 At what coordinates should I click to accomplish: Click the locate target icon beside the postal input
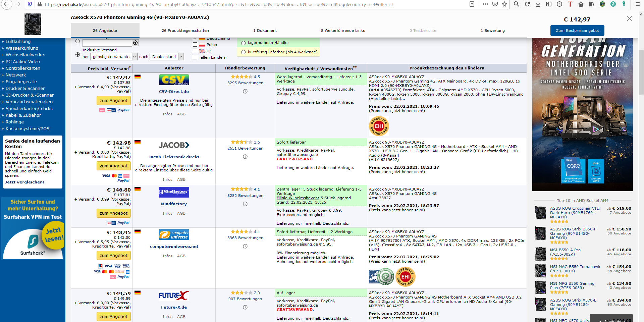click(x=135, y=43)
